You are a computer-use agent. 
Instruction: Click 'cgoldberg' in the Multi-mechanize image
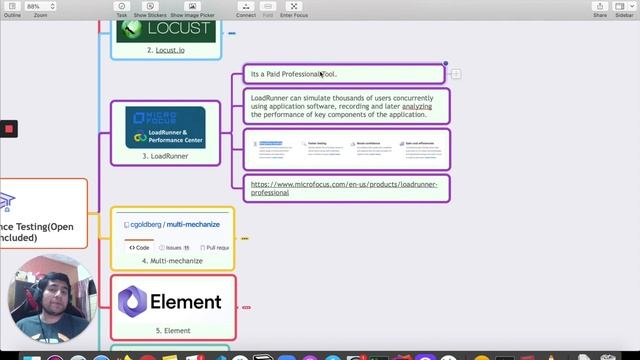(x=146, y=224)
